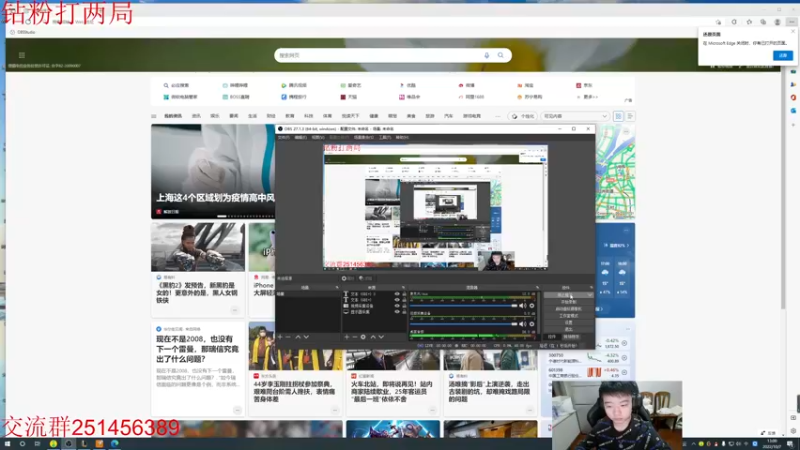Dismiss the Edge restore pages popup
Image resolution: width=800 pixels, height=450 pixels.
coord(793,31)
